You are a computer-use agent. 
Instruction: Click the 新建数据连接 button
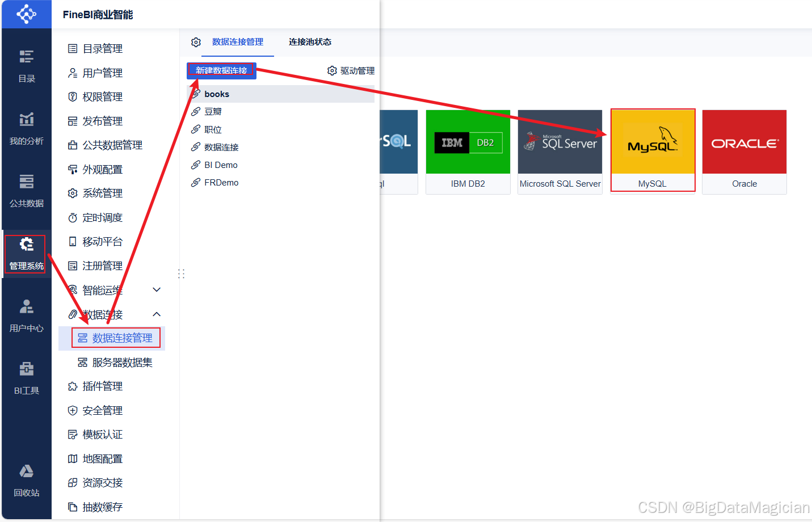pyautogui.click(x=221, y=70)
